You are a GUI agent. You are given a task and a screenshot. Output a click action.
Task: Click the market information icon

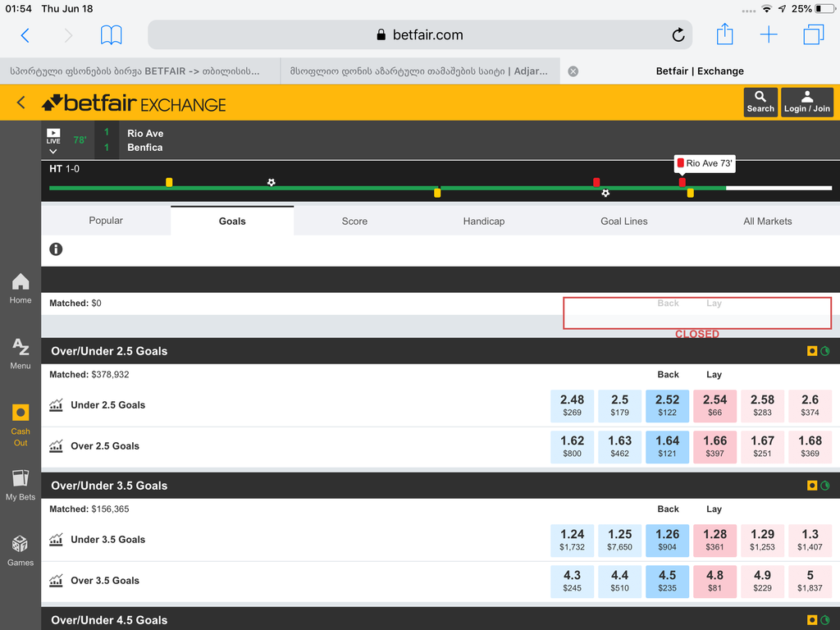pyautogui.click(x=56, y=249)
